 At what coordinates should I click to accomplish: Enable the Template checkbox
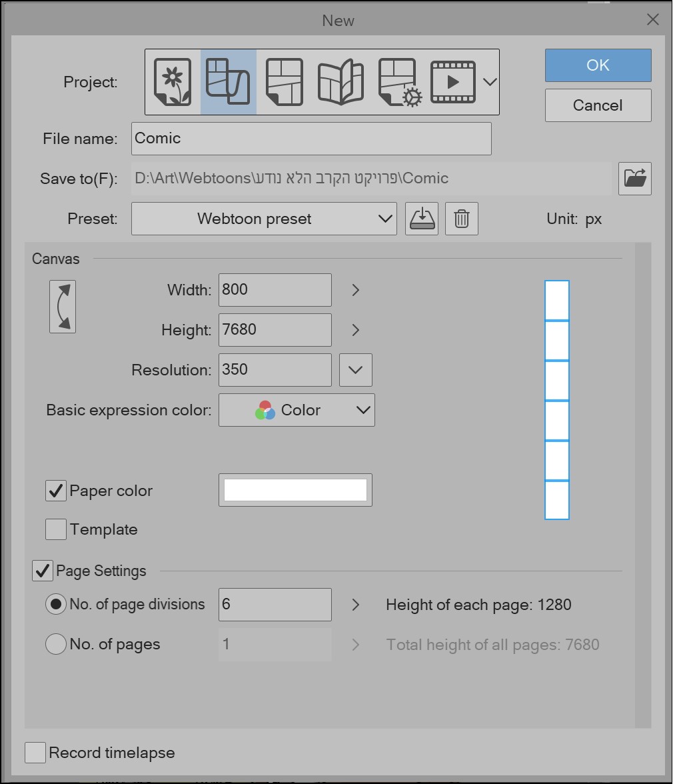tap(54, 529)
